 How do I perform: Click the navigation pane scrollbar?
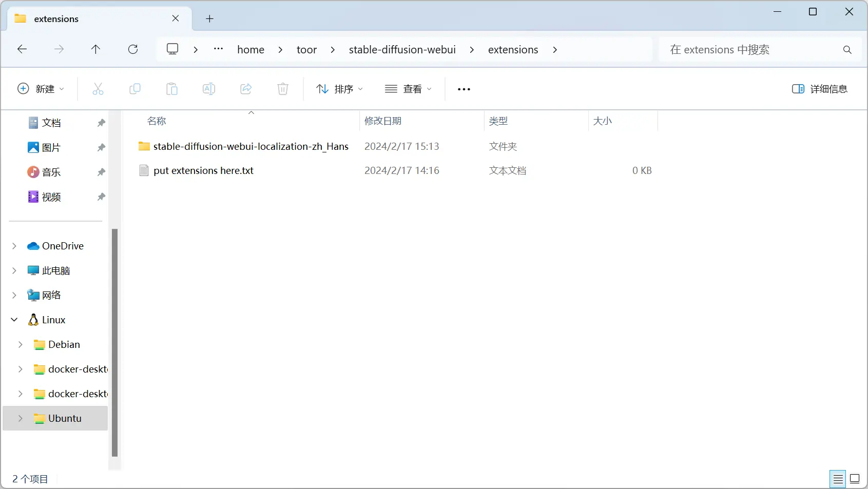coord(114,342)
